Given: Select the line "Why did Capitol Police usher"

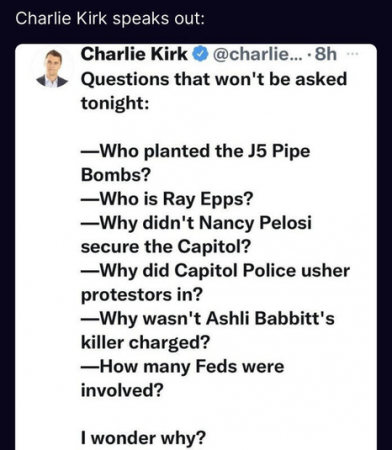Looking at the screenshot, I should (x=215, y=271).
